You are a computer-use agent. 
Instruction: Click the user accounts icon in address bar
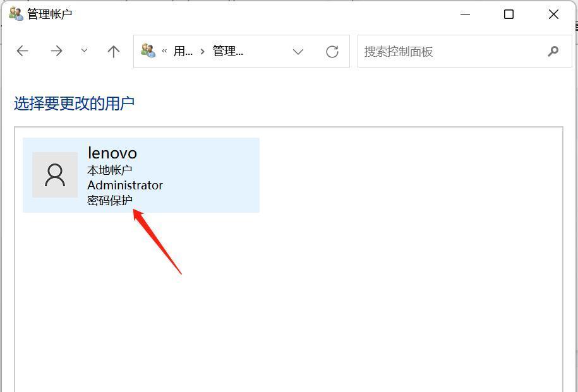[x=148, y=50]
